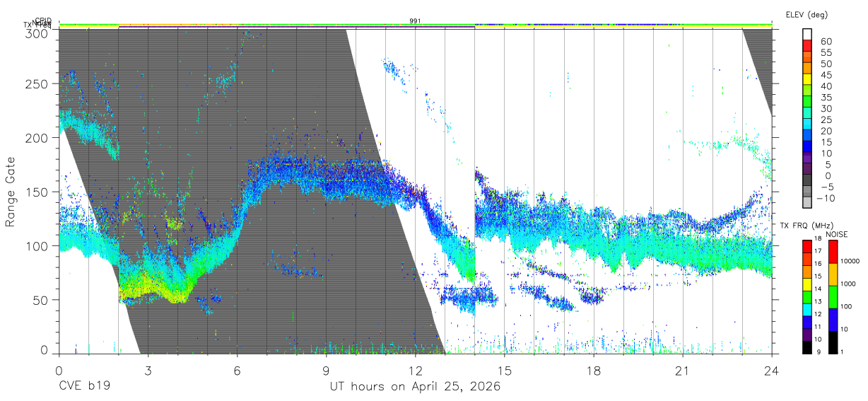
Task: Click the Range Gate y-axis tick label '50'
Action: click(41, 300)
